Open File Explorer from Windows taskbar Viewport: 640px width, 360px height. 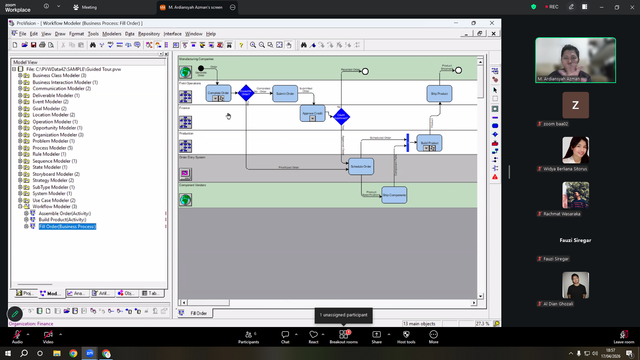click(57, 353)
